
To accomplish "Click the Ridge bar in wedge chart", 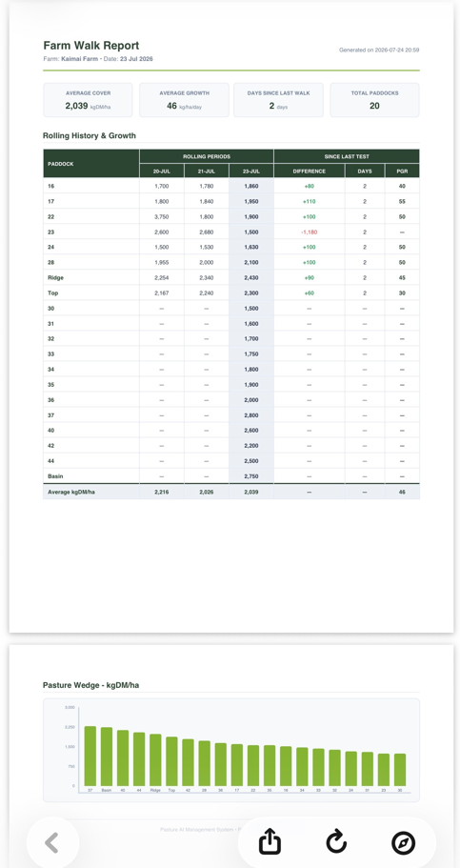I will [155, 760].
